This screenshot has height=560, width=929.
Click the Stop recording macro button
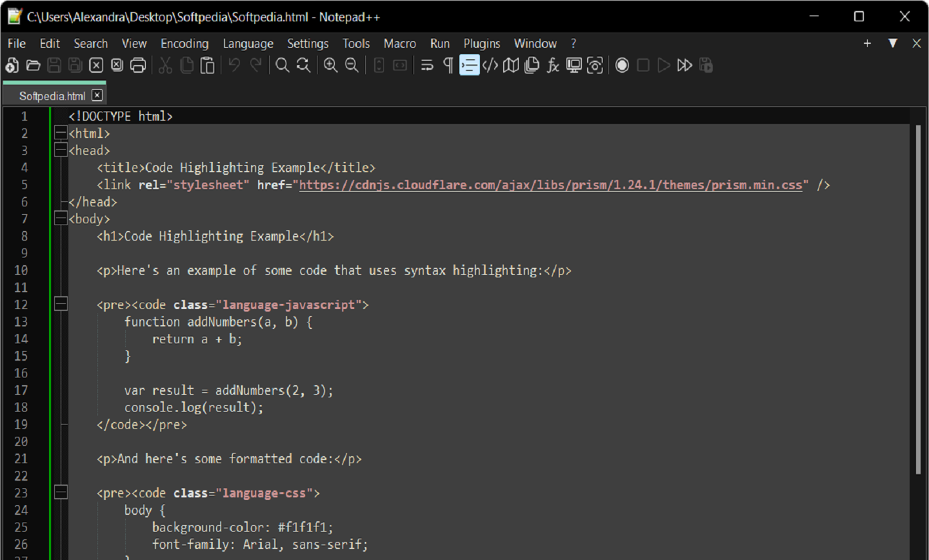tap(643, 65)
